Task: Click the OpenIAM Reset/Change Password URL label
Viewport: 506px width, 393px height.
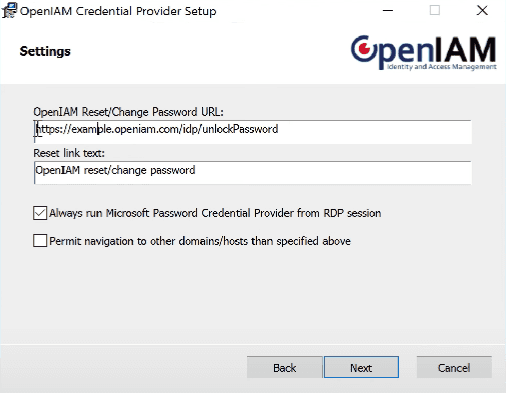Action: [128, 112]
